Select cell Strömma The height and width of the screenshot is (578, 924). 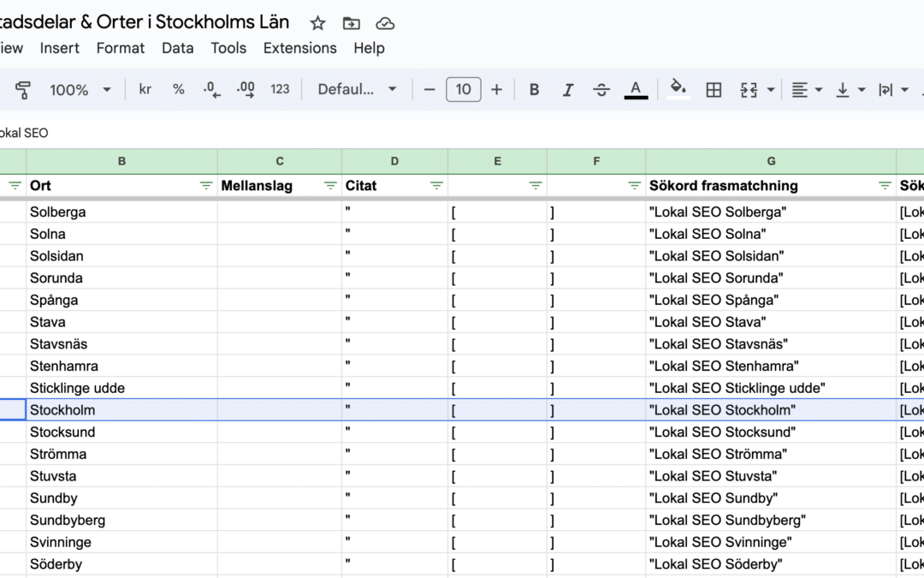pyautogui.click(x=122, y=454)
